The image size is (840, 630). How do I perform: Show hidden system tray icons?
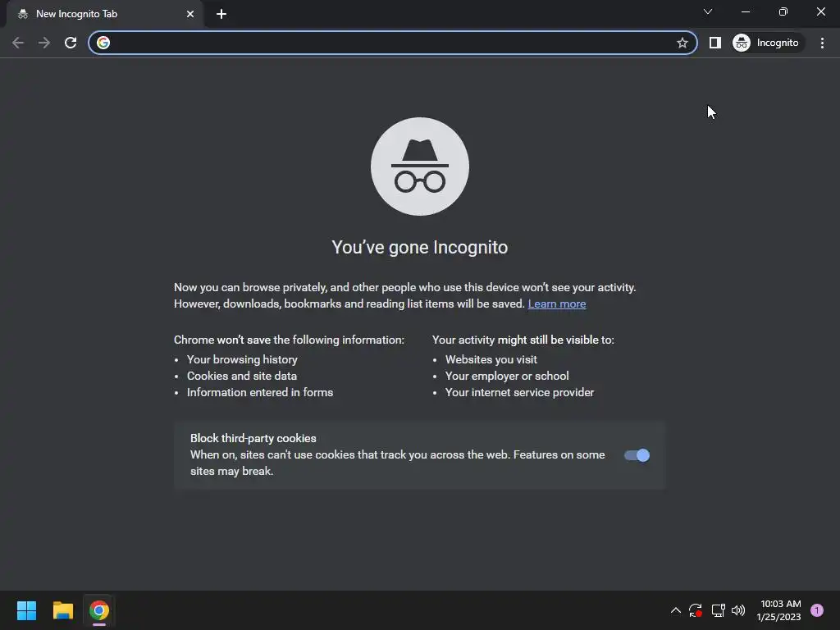676,610
